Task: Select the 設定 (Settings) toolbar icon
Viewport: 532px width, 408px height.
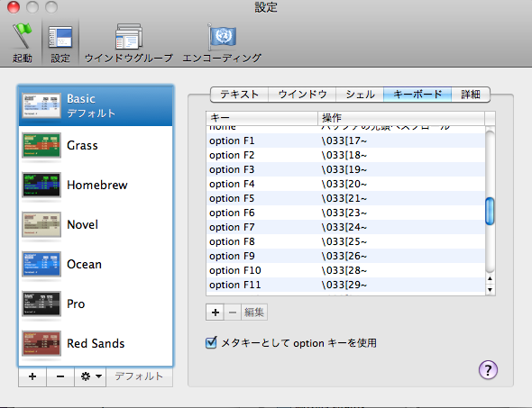Action: (60, 42)
